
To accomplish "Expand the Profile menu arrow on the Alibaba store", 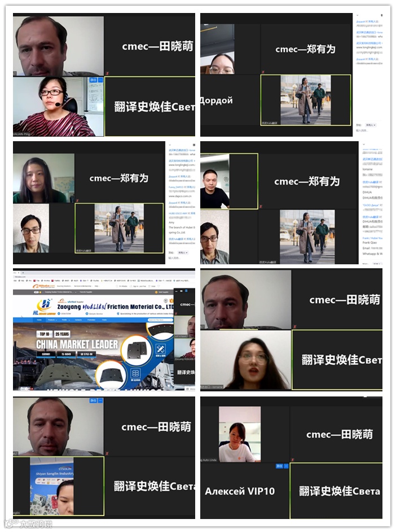I will point(69,320).
